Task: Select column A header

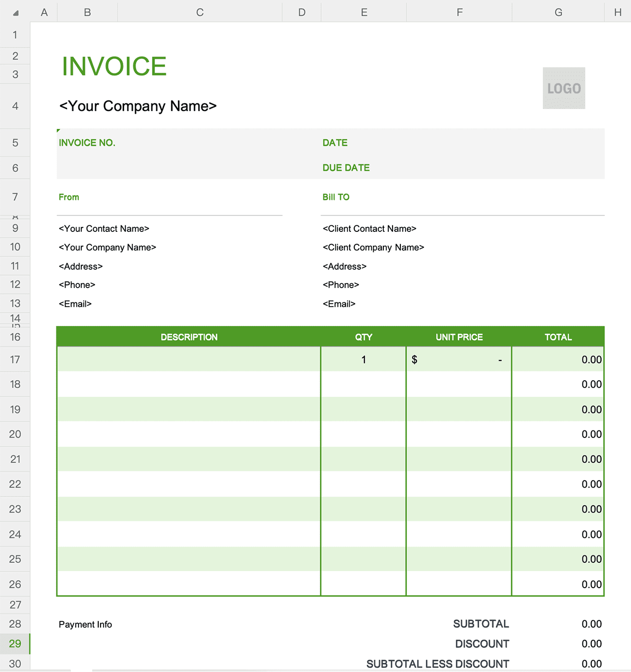Action: click(44, 12)
